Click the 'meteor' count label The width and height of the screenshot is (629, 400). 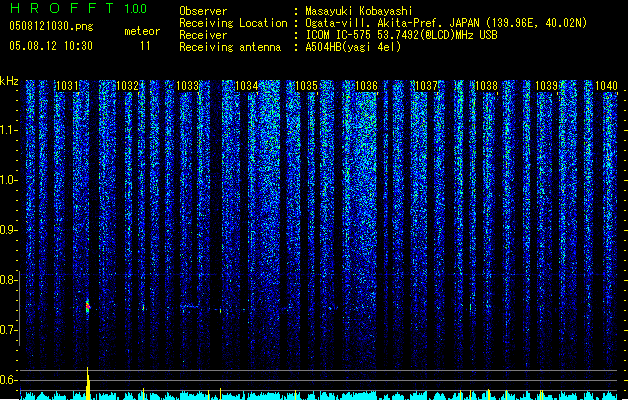tap(142, 31)
